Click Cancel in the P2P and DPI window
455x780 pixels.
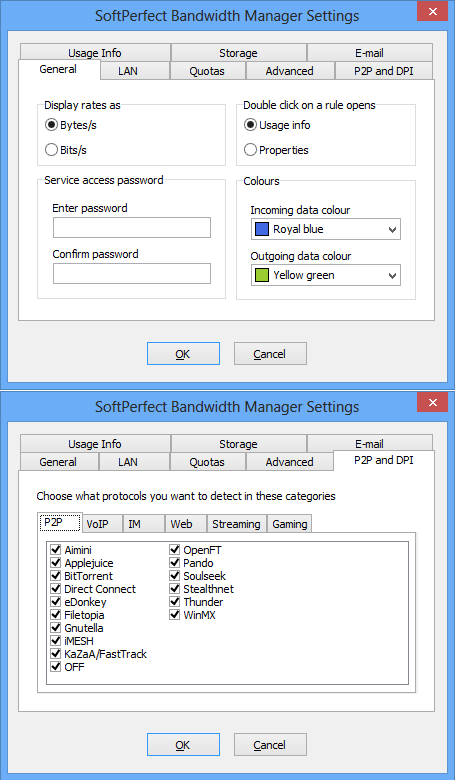(x=270, y=745)
